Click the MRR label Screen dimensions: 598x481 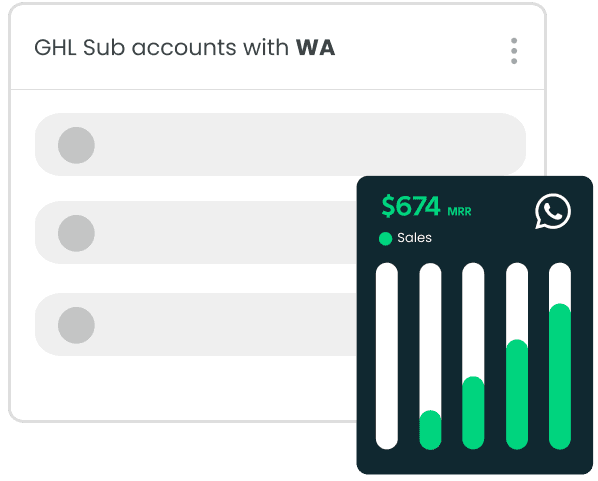459,212
